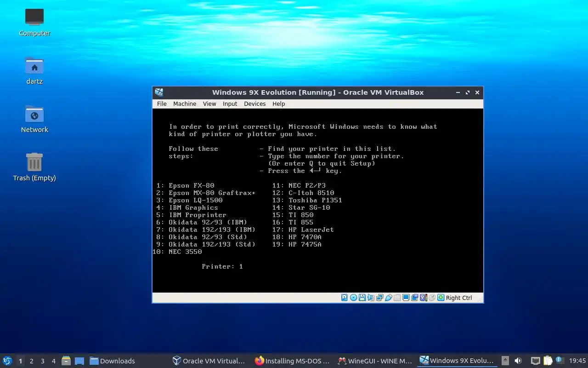Click the IBM Proprinter list entry
This screenshot has height=368, width=588.
coord(192,215)
